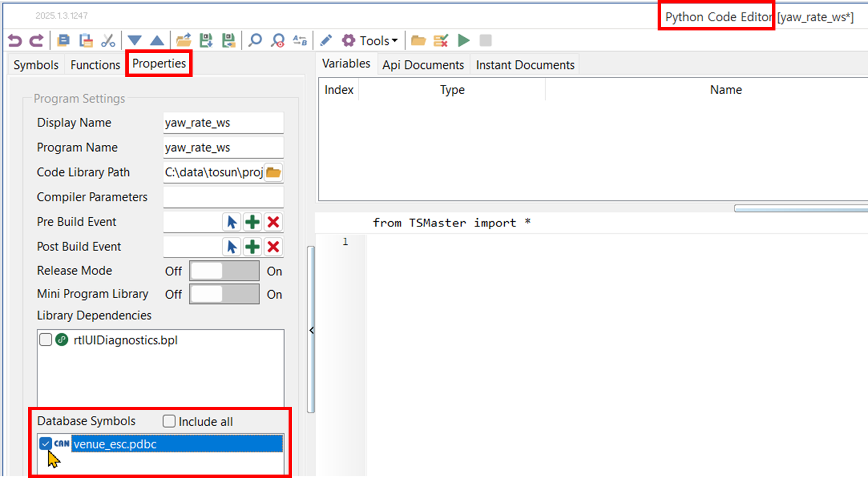Add a Pre Build Event with green plus
Screen dimensions: 868x478
[252, 222]
